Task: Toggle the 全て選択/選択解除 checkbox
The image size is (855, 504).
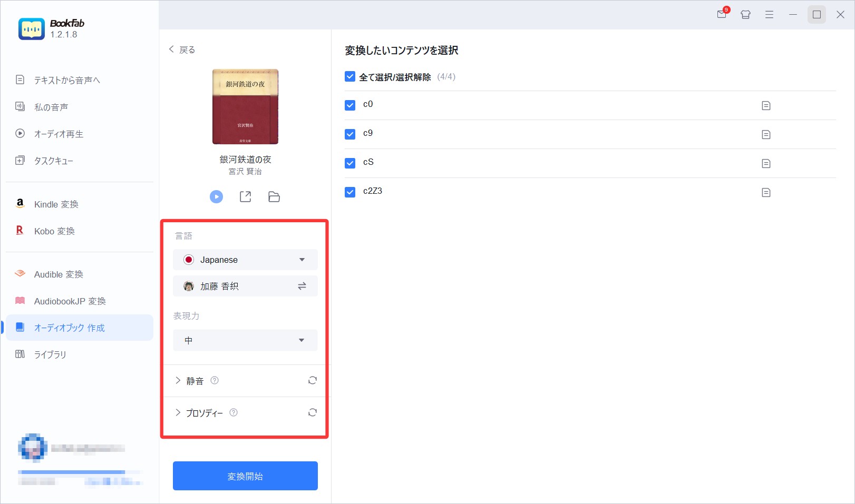Action: click(x=350, y=77)
